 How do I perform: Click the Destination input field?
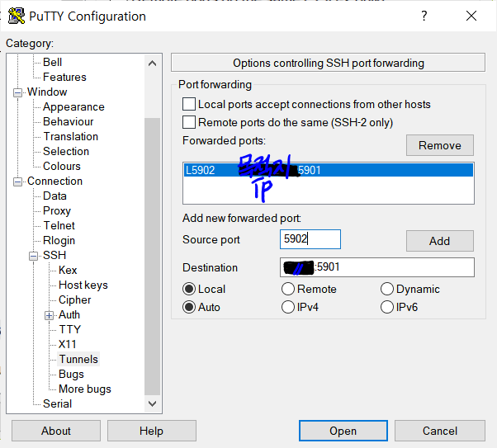[x=377, y=267]
